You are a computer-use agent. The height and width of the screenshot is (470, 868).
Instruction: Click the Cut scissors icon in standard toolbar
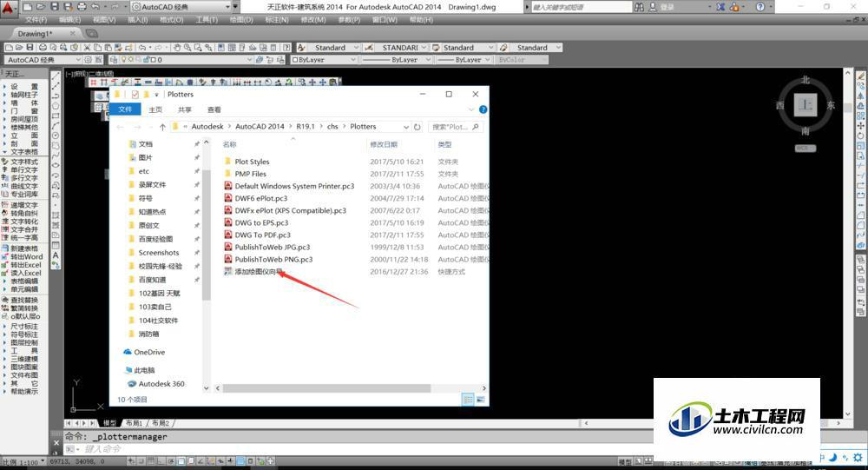click(x=87, y=48)
